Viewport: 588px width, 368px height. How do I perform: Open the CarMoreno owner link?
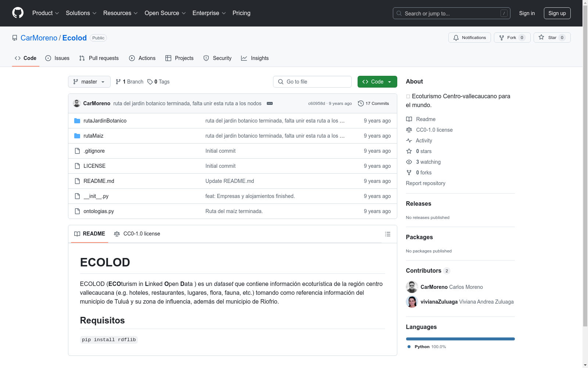click(39, 38)
